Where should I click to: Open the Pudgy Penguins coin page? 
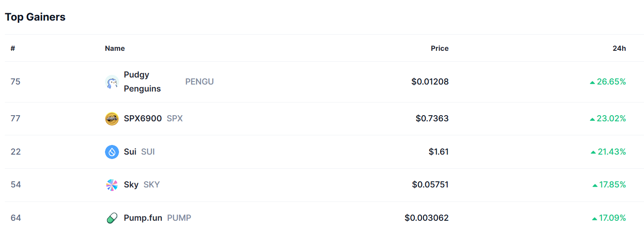[142, 81]
